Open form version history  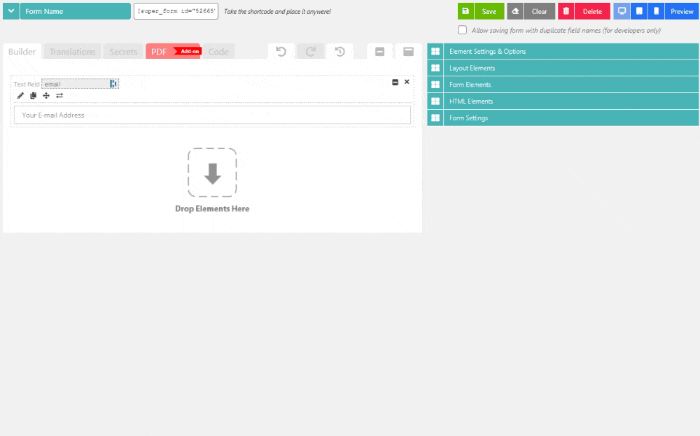(340, 51)
